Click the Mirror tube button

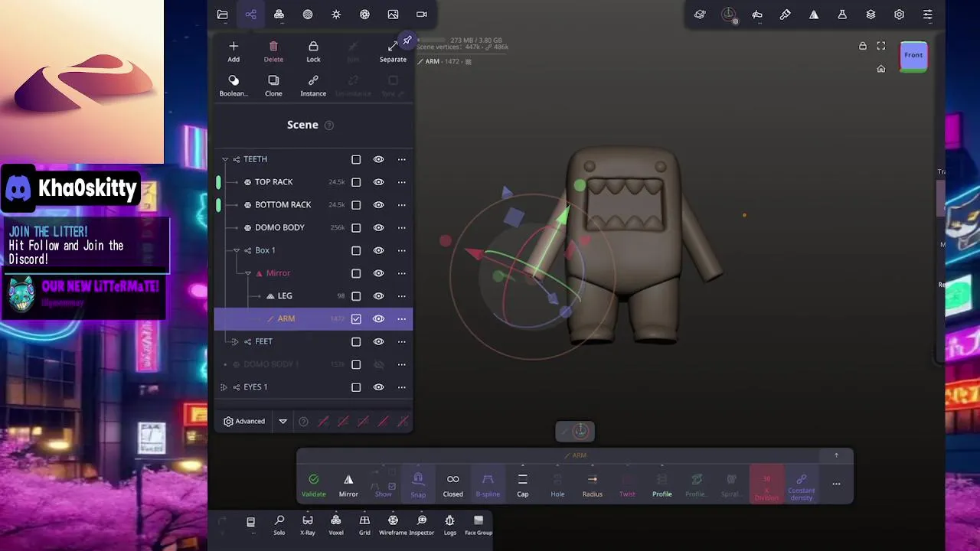(348, 484)
